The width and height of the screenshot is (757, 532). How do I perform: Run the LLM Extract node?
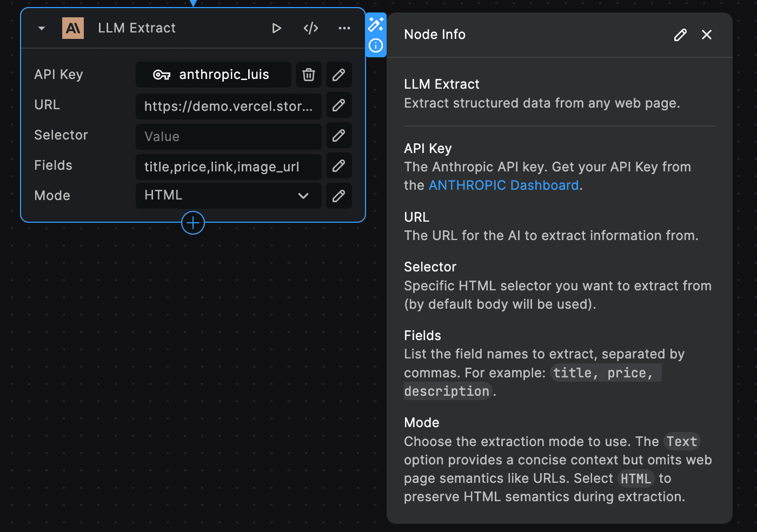click(276, 28)
